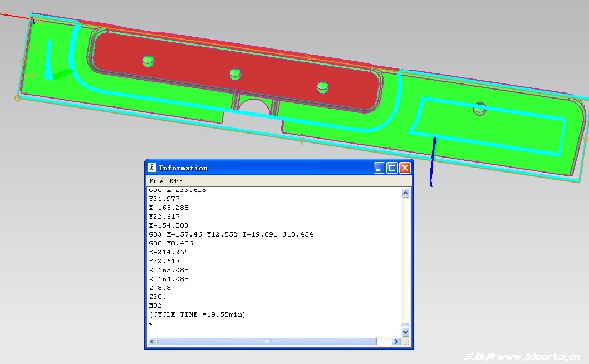Click the vertical scrollbar up arrow
This screenshot has height=364, width=589.
point(405,193)
